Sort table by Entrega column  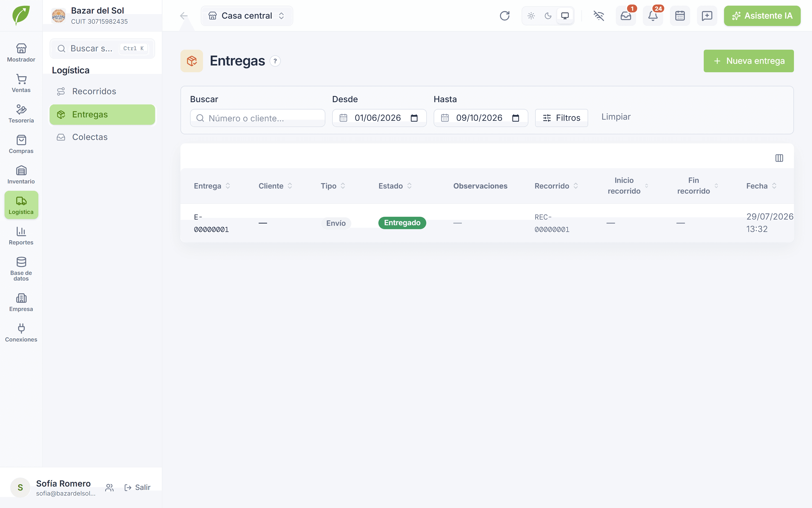click(x=212, y=186)
